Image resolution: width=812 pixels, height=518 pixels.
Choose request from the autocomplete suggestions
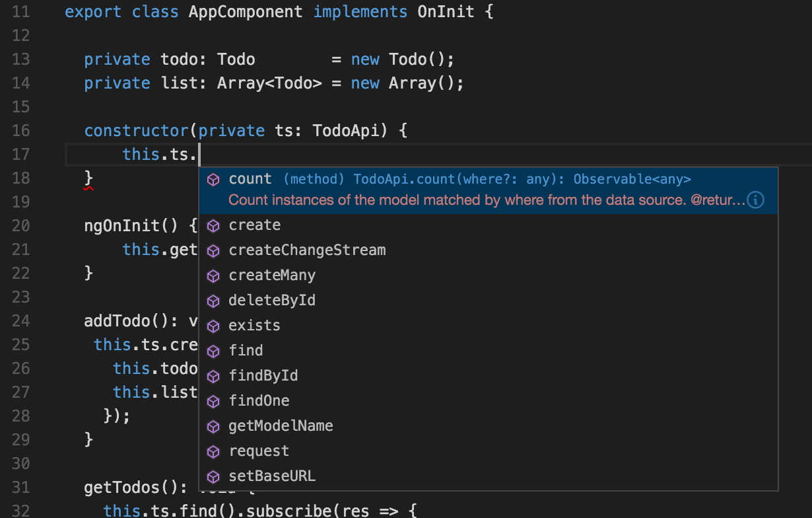pos(259,451)
